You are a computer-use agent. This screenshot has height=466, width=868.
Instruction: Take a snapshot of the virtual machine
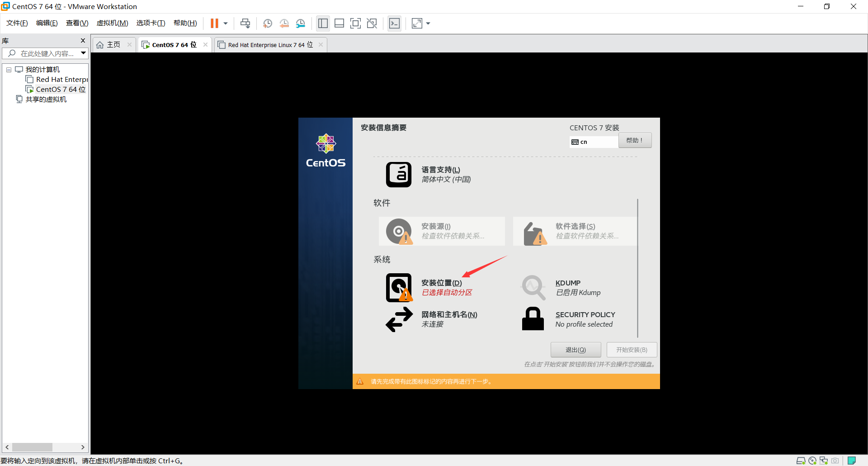coord(267,23)
